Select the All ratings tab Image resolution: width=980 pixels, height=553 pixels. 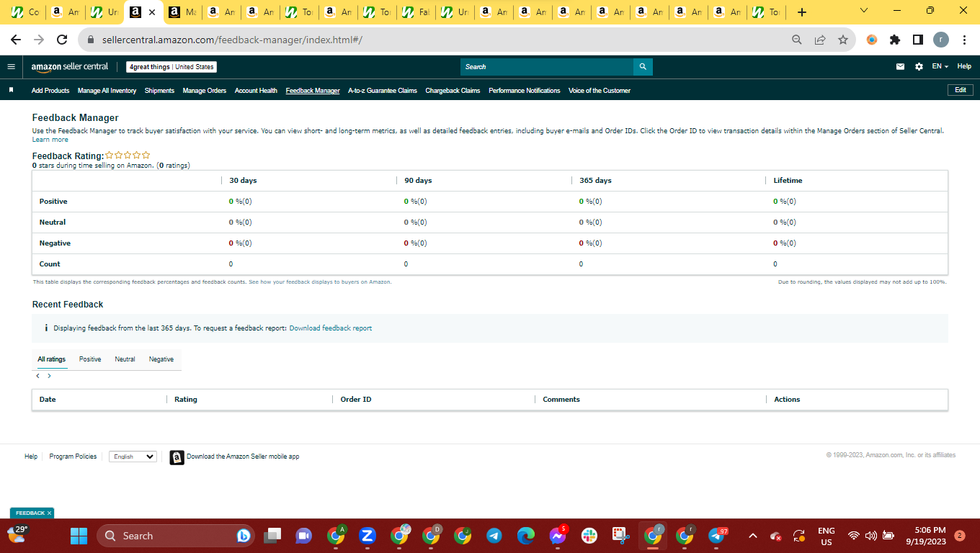tap(52, 359)
